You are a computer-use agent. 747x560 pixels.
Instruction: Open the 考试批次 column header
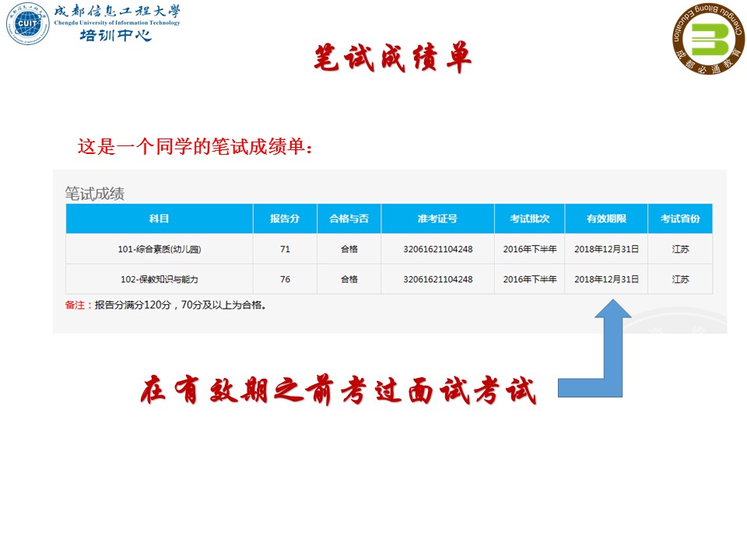[x=531, y=218]
